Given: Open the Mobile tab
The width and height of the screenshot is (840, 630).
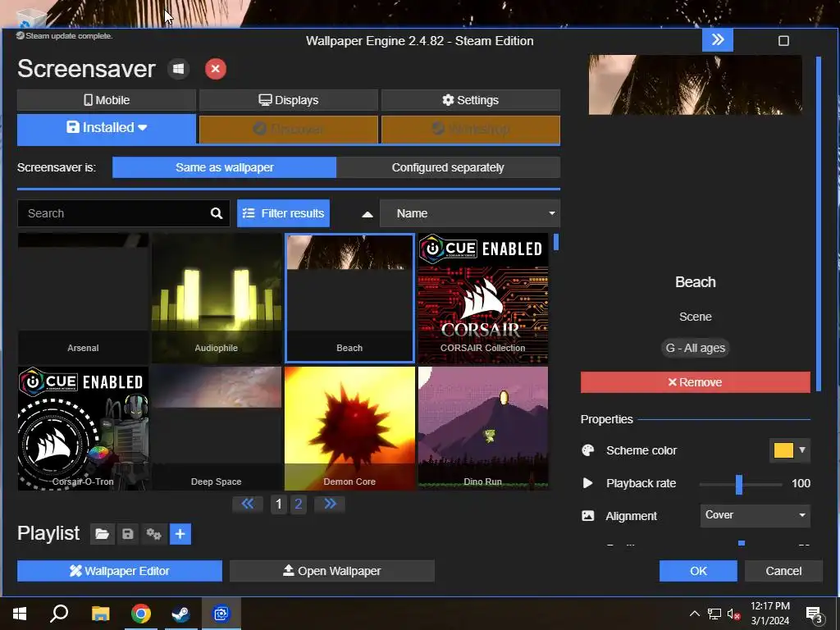Looking at the screenshot, I should (x=107, y=100).
